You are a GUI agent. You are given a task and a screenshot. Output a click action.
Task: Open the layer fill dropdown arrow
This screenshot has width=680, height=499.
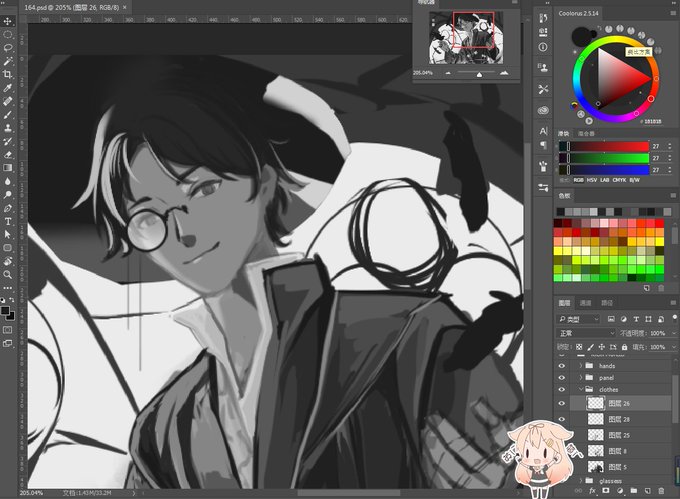point(673,347)
